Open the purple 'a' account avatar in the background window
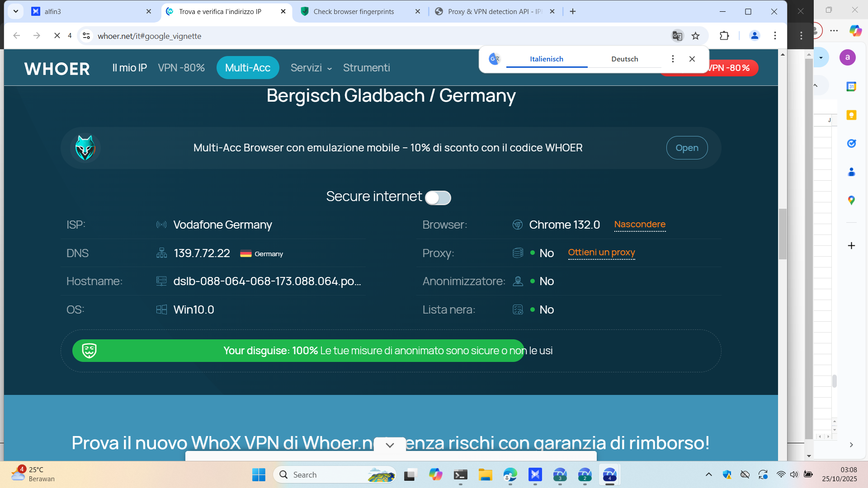Image resolution: width=868 pixels, height=488 pixels. coord(848,57)
